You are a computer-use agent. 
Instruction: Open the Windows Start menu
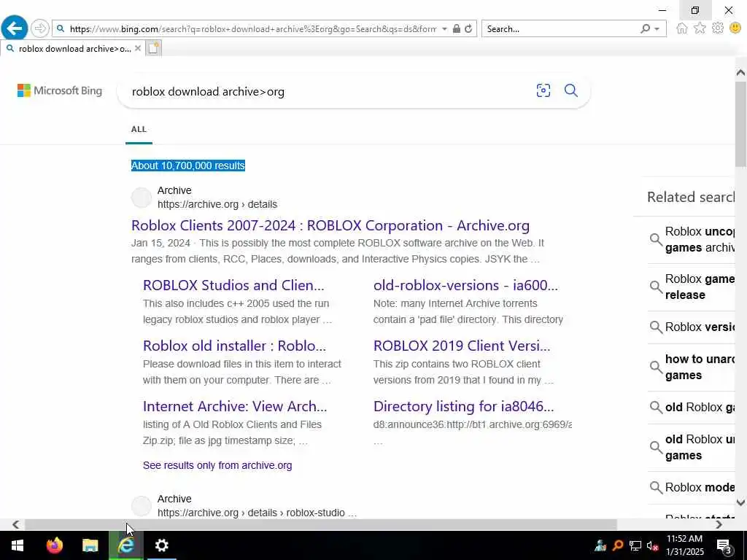tap(18, 545)
